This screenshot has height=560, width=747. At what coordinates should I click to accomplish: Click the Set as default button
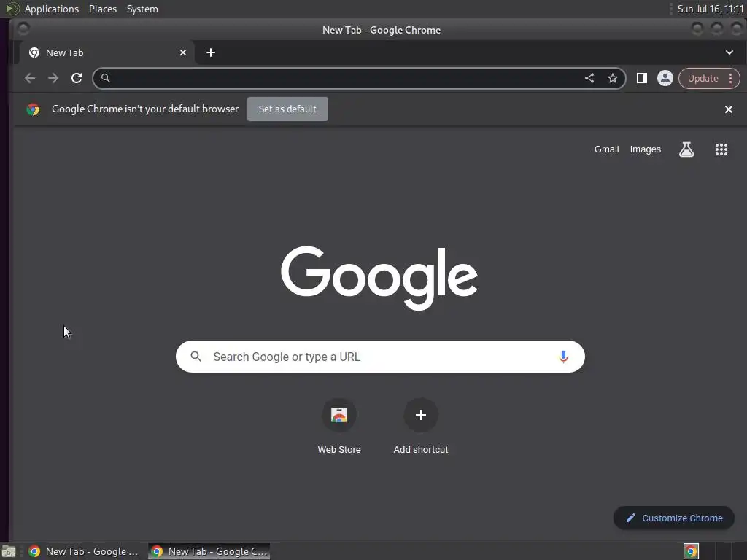(287, 109)
